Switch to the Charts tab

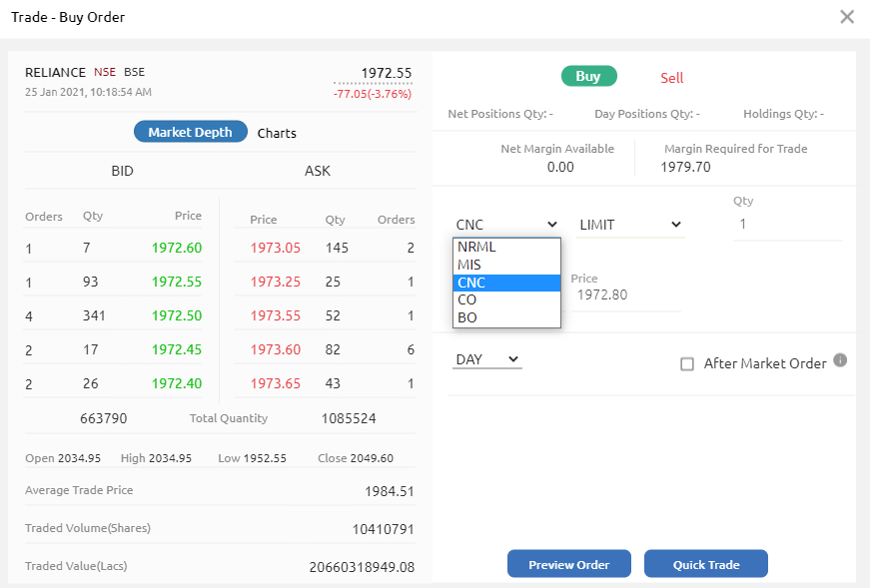click(x=277, y=133)
